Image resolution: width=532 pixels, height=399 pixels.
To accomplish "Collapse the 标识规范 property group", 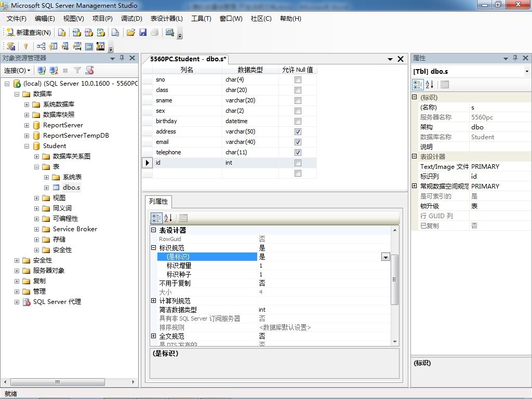I will coord(153,248).
